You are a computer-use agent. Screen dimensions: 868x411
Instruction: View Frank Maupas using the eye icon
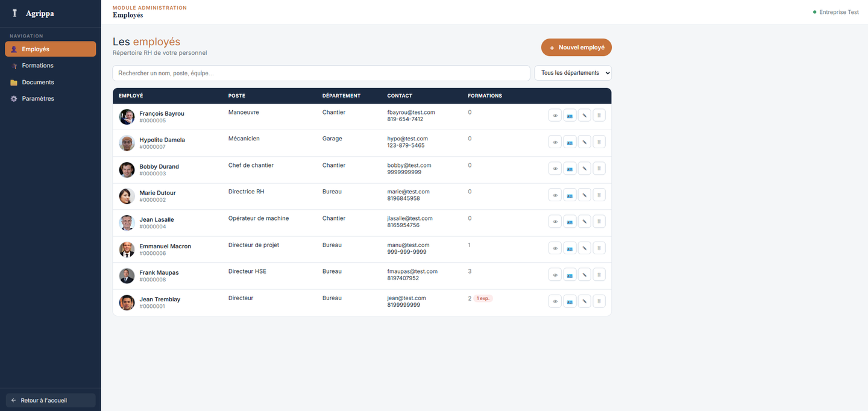click(x=555, y=275)
